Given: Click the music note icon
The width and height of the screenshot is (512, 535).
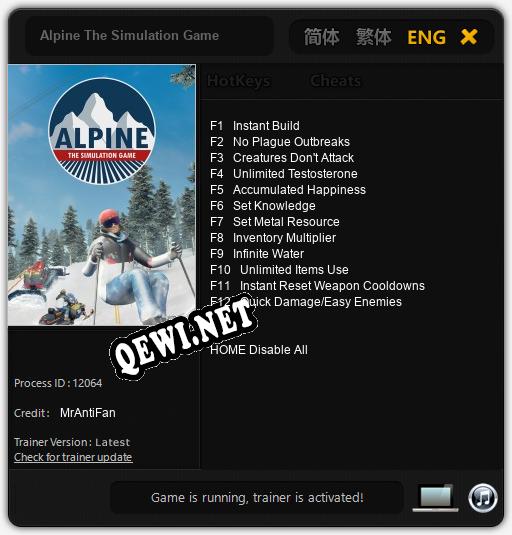Looking at the screenshot, I should tap(482, 498).
